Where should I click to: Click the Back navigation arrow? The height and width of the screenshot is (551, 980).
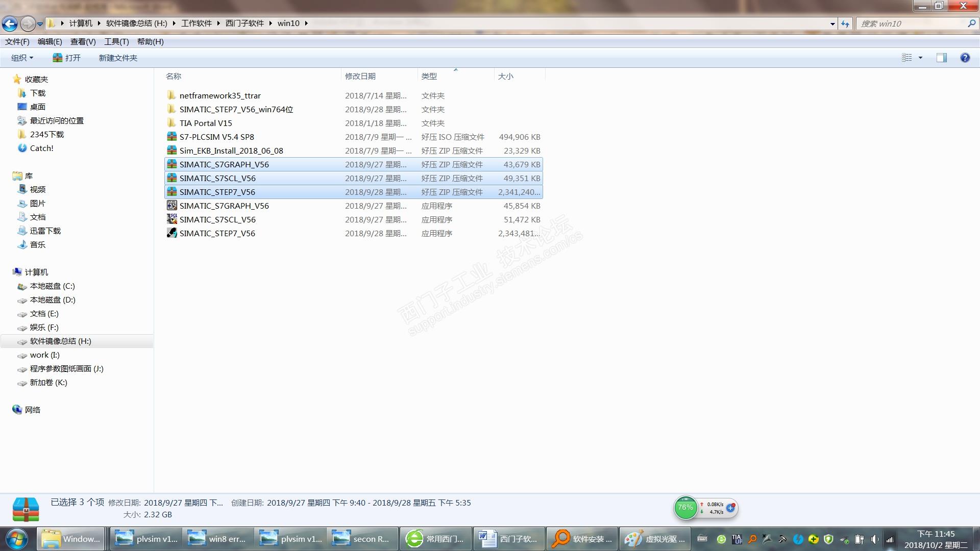click(x=10, y=23)
